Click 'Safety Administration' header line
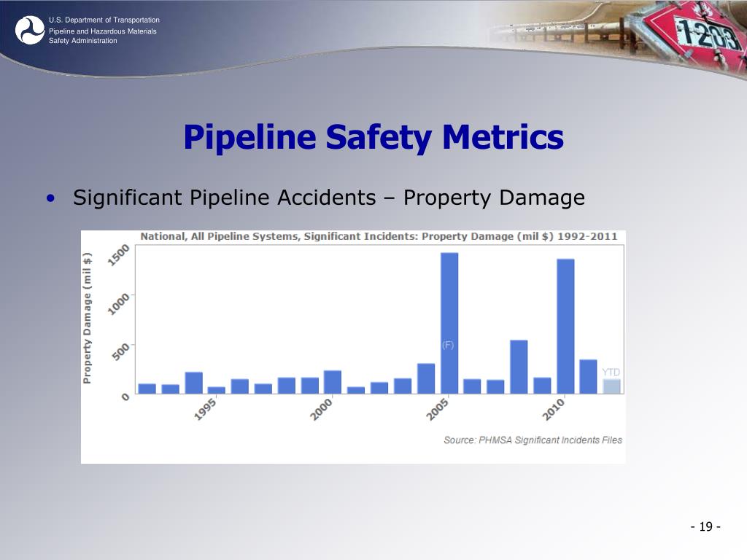 [83, 41]
